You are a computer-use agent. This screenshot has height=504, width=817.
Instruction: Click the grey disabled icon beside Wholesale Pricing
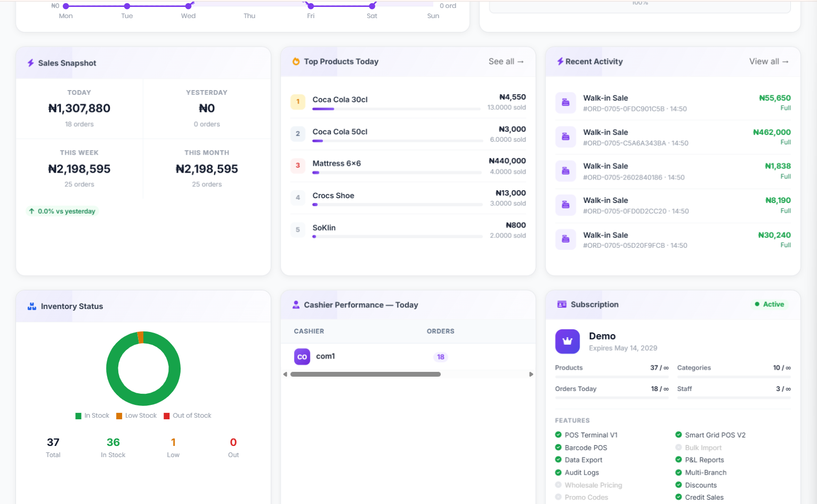(x=559, y=485)
